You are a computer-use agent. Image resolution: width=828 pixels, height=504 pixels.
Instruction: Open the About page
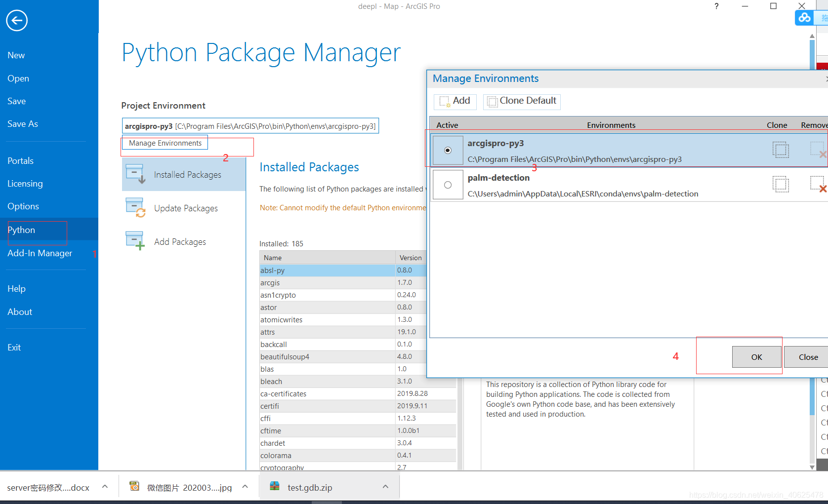tap(20, 312)
